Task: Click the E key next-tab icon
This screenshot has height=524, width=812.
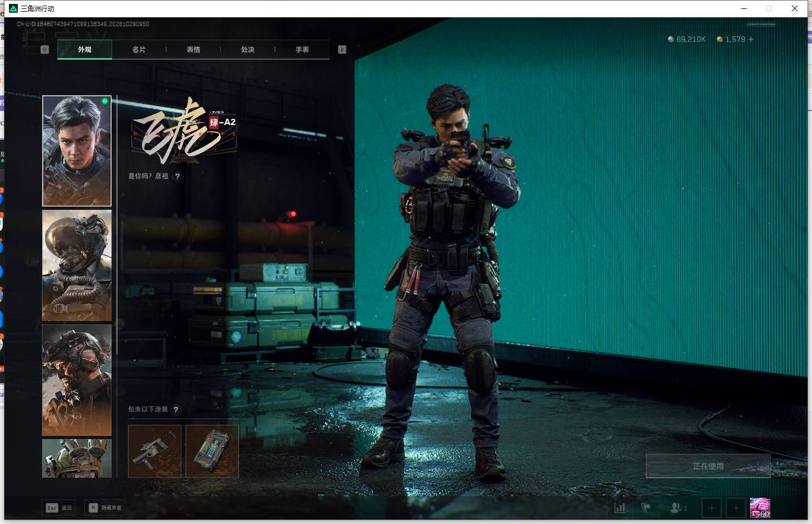Action: (x=342, y=50)
